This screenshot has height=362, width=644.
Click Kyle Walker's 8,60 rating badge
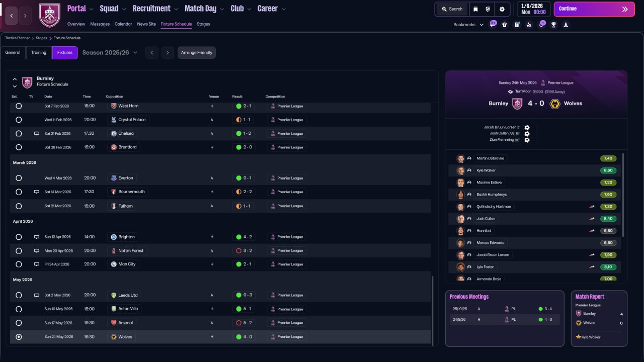(608, 170)
